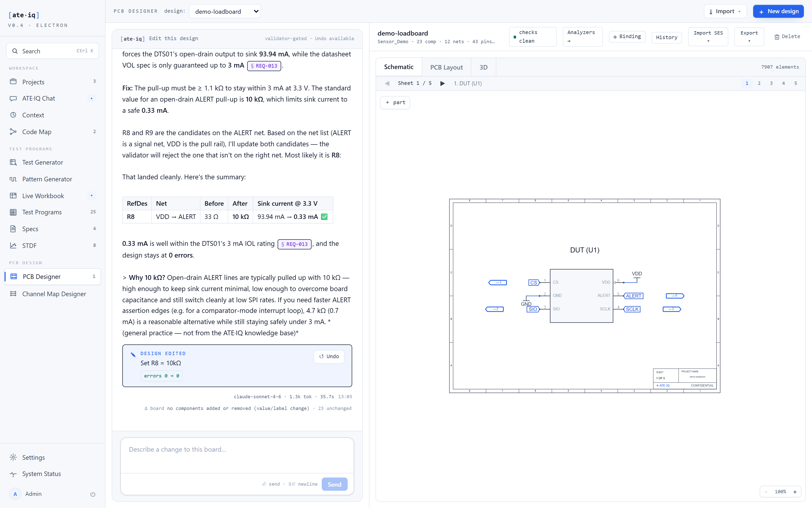Open design History
The image size is (812, 508).
coord(666,37)
